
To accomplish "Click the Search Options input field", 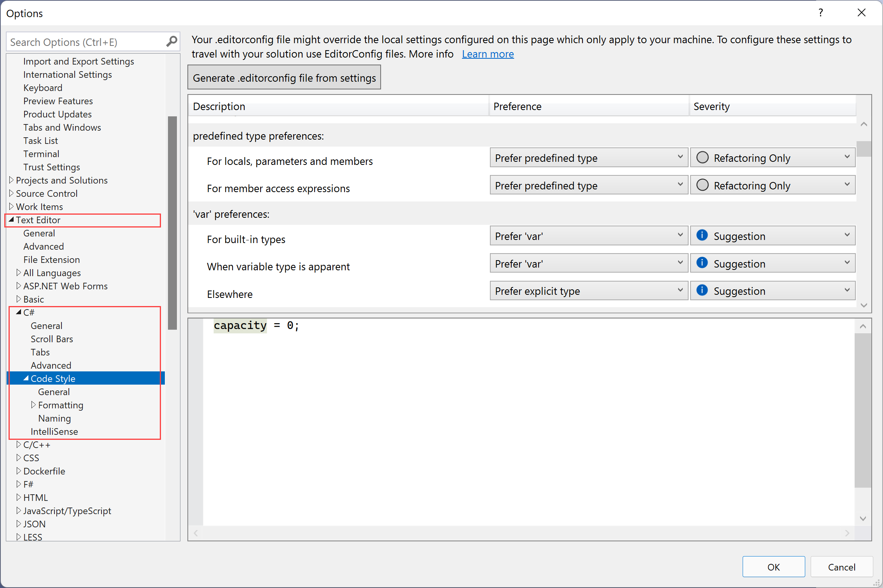I will pyautogui.click(x=86, y=42).
